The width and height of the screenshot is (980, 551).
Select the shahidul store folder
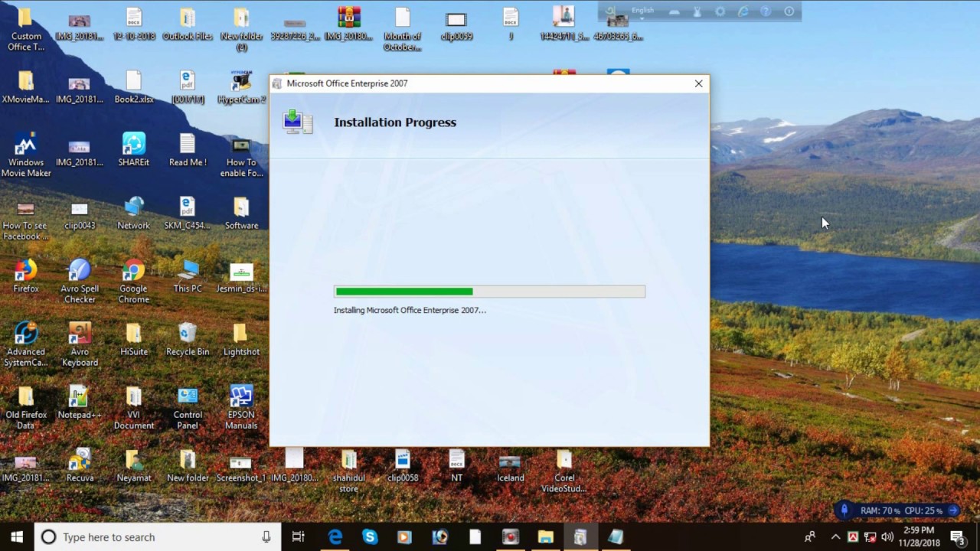tap(349, 471)
